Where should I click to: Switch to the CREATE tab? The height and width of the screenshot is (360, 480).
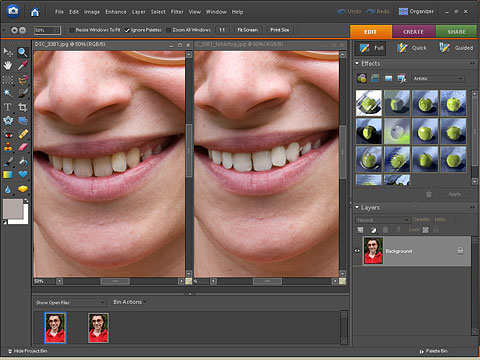[414, 32]
